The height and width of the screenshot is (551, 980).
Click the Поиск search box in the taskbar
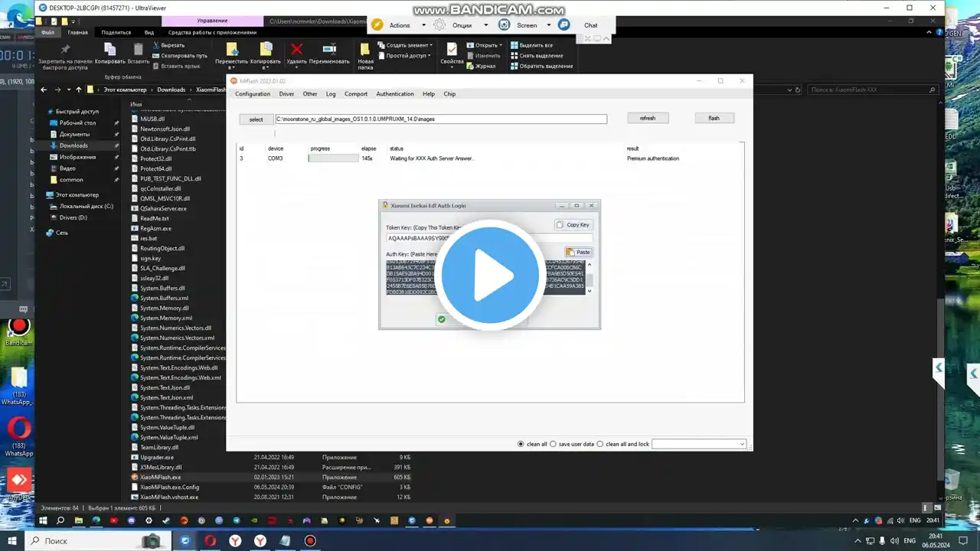pos(96,540)
